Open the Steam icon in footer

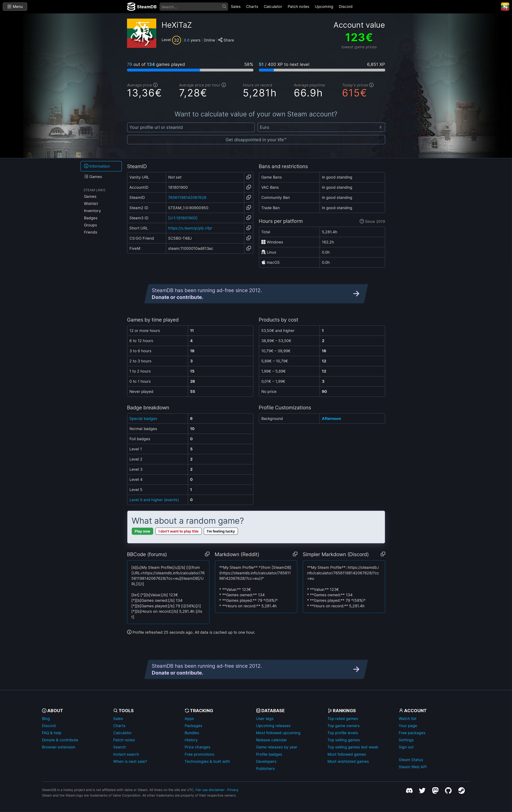tap(462, 790)
